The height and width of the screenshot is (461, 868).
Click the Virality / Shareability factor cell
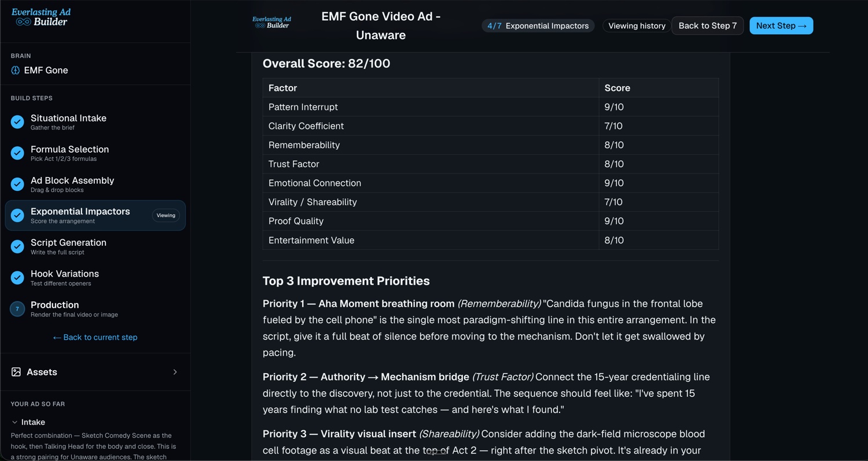pyautogui.click(x=431, y=202)
